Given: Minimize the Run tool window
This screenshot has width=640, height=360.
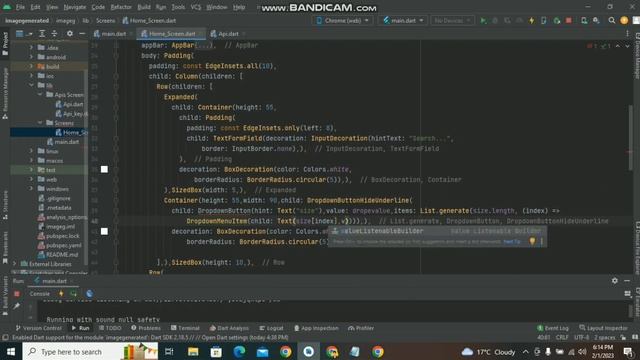Looking at the screenshot, I should (x=627, y=280).
